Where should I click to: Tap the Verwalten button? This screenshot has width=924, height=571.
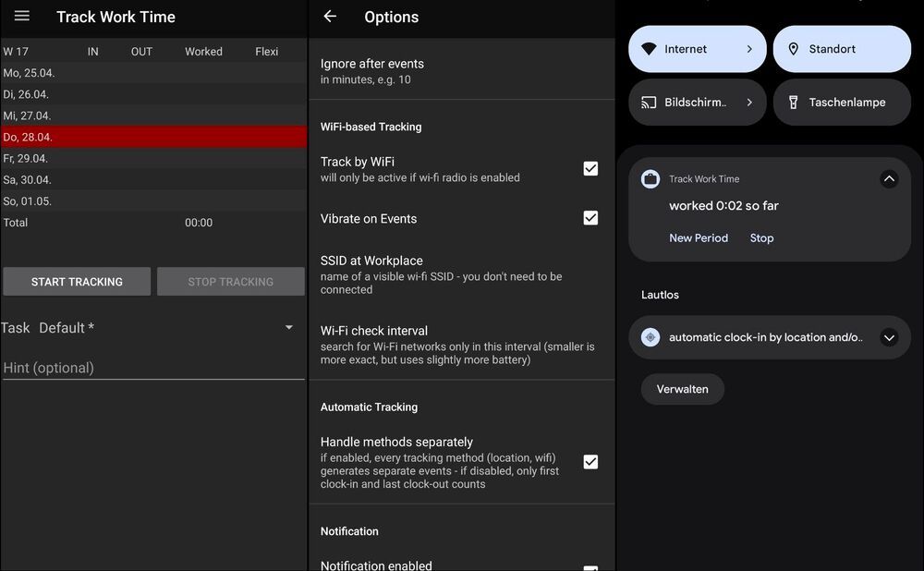pos(682,389)
